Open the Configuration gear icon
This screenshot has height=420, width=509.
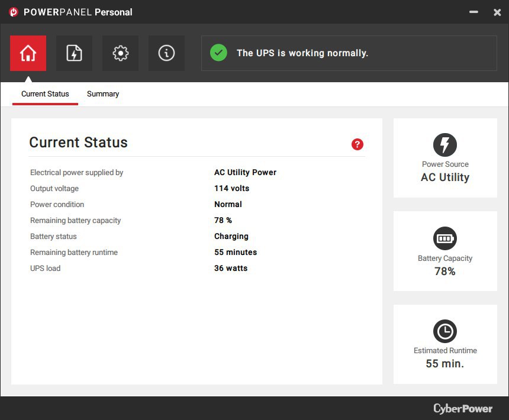click(x=120, y=53)
